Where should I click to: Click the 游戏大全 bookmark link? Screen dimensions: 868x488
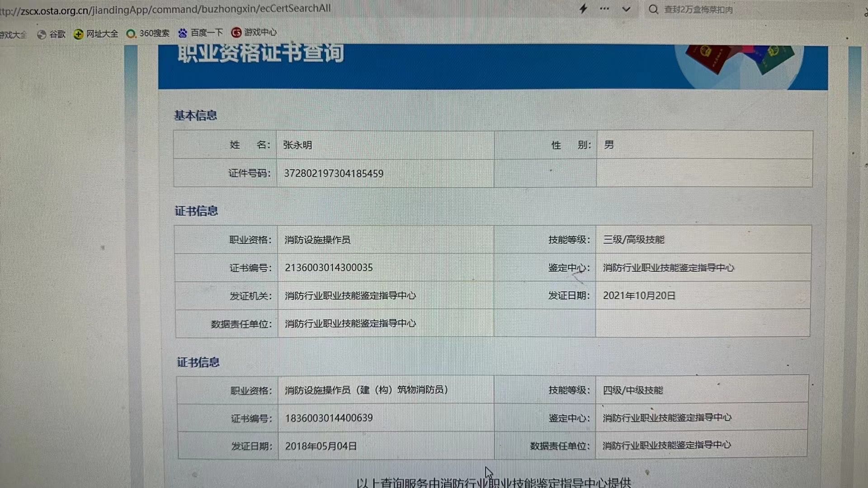tap(13, 35)
